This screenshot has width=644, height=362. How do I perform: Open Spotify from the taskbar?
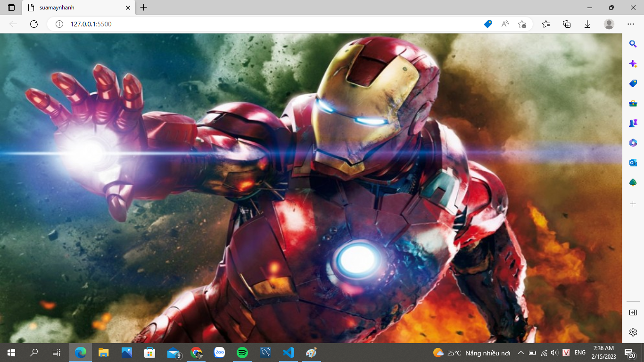[x=242, y=353]
